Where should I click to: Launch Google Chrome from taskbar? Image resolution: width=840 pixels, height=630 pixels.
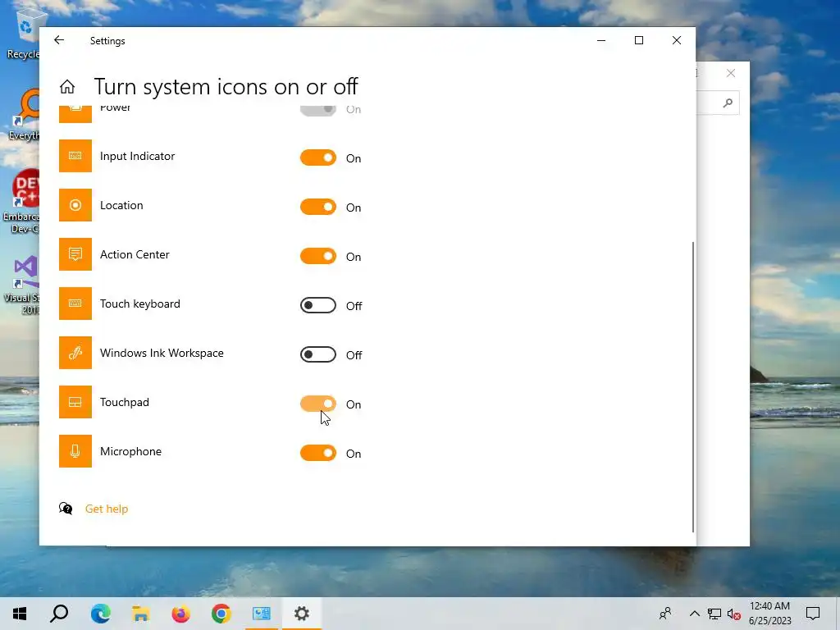221,614
